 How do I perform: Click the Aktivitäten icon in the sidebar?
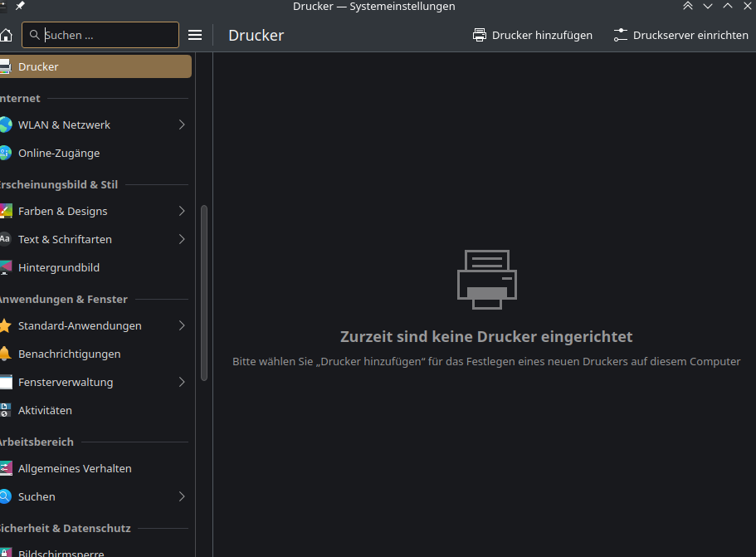click(7, 410)
